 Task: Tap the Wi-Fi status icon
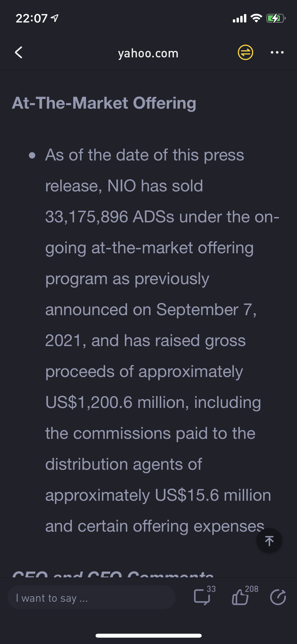(x=256, y=18)
